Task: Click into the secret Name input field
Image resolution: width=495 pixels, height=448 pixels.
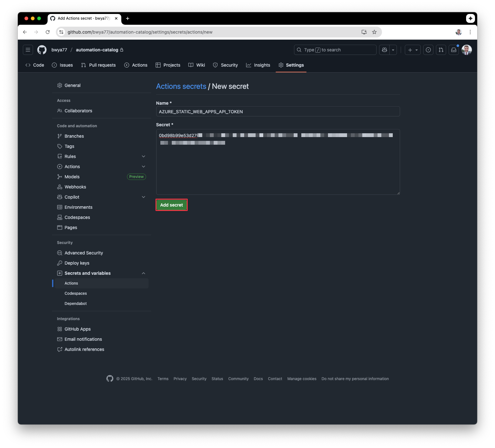Action: point(278,112)
